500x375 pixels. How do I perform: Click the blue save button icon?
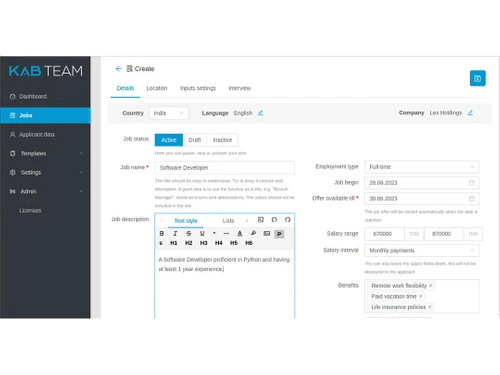477,78
